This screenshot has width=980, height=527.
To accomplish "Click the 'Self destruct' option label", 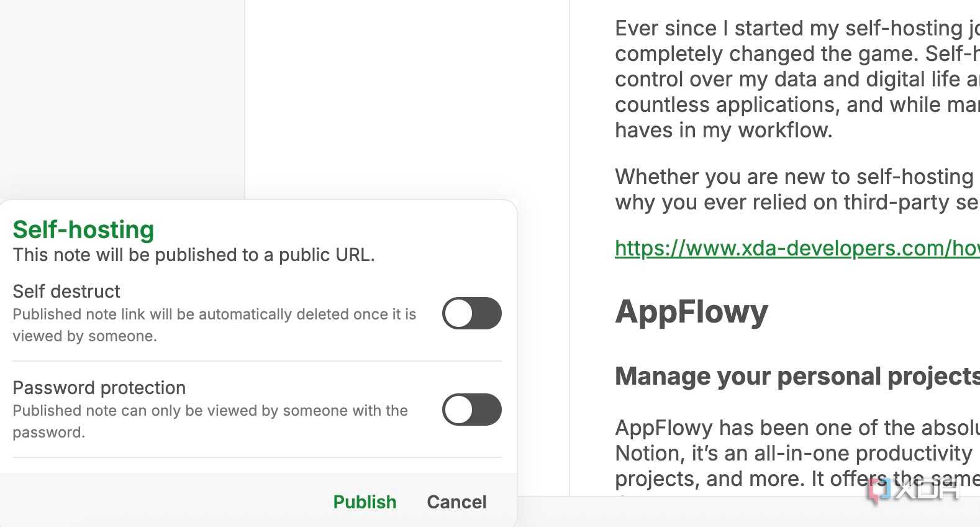I will pos(66,291).
